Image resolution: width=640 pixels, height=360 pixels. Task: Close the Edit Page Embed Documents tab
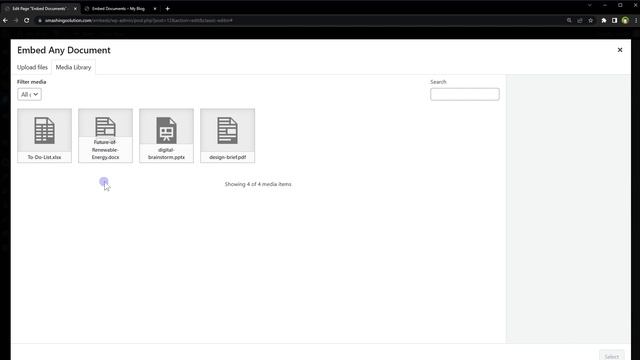[75, 9]
